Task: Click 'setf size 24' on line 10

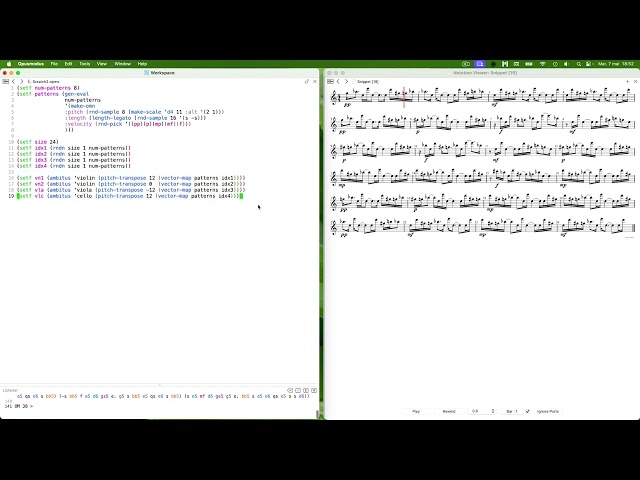Action: pyautogui.click(x=38, y=142)
